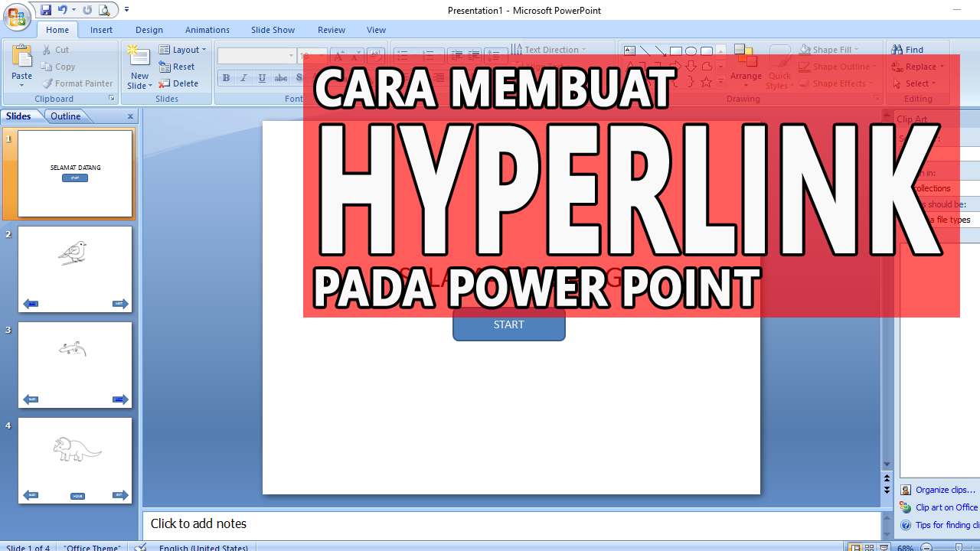The width and height of the screenshot is (980, 551).
Task: Click the Save icon on Quick Access Toolbar
Action: 47,9
